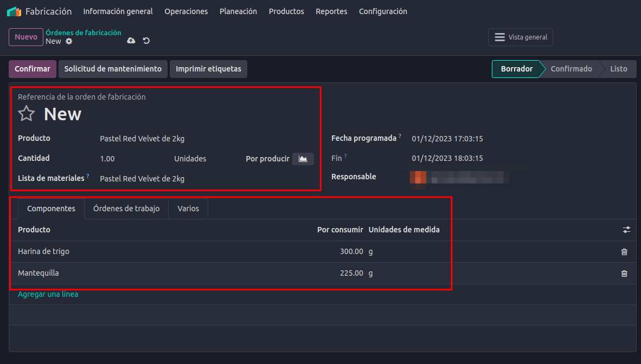Viewport: 641px width, 364px height.
Task: Confirm the manufacturing order
Action: (x=33, y=69)
